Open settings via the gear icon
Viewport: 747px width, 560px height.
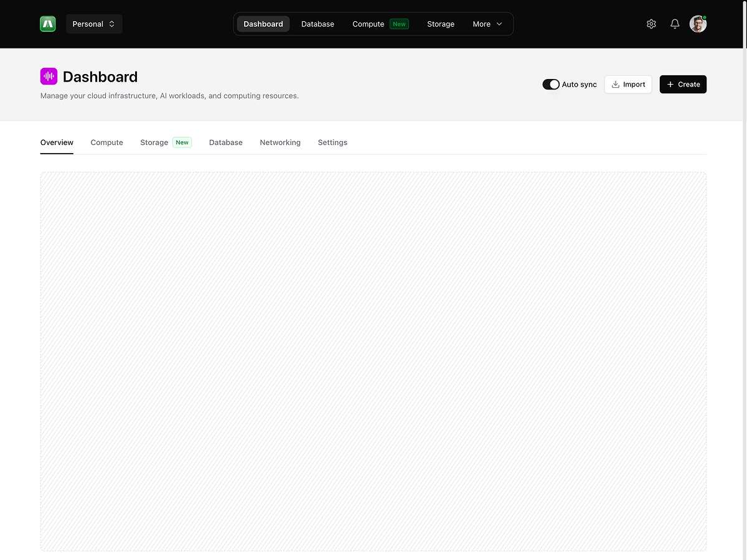[651, 24]
